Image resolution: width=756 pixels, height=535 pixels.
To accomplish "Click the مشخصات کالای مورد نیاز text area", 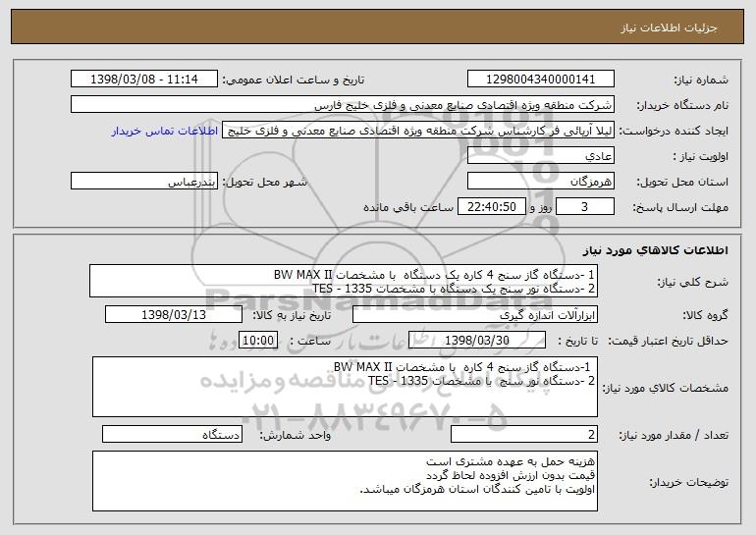I will coord(345,387).
